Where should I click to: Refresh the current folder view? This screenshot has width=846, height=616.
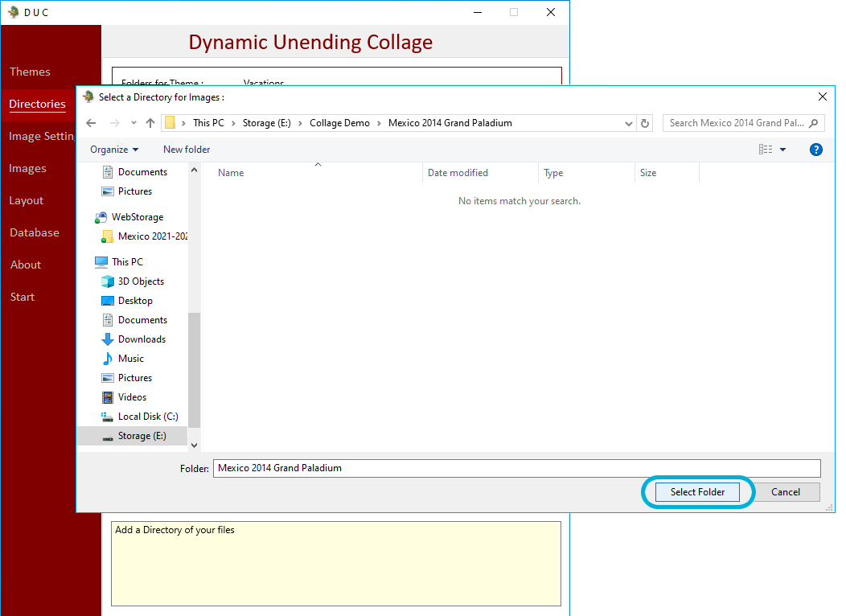(x=645, y=123)
